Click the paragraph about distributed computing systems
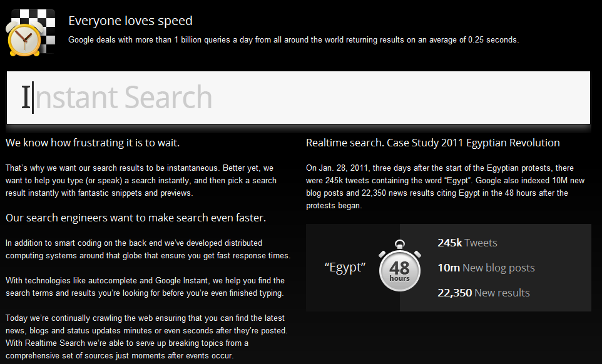 pos(148,250)
